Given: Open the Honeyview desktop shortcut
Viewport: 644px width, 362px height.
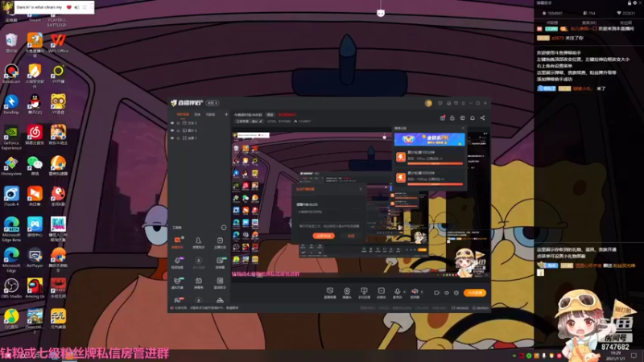Looking at the screenshot, I should [11, 166].
